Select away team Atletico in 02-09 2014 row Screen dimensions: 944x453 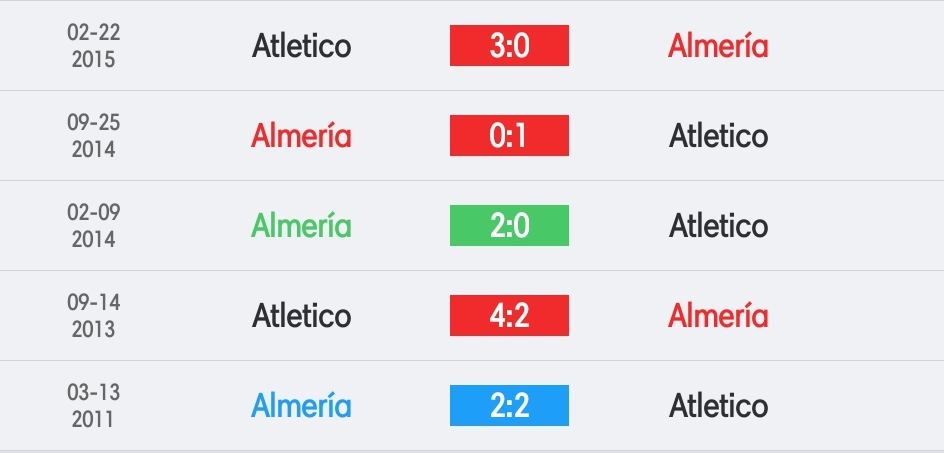coord(718,225)
